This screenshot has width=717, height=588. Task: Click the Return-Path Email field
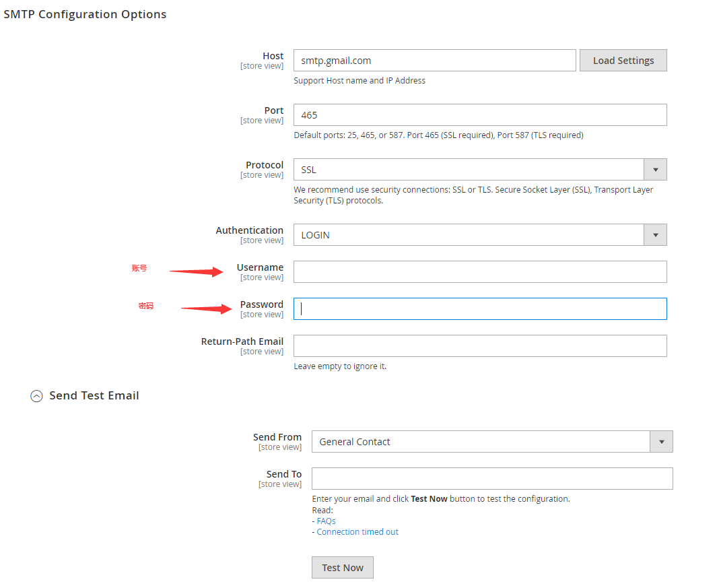(479, 346)
